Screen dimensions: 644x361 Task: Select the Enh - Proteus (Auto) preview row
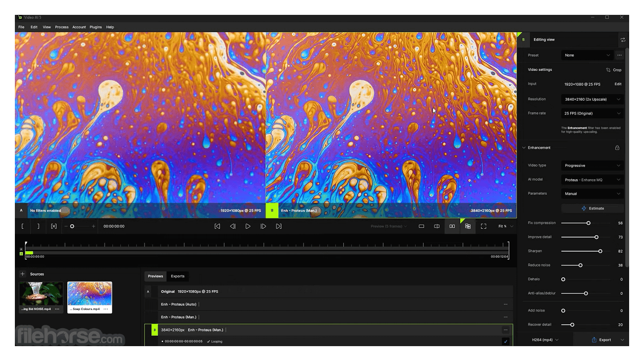(x=328, y=304)
